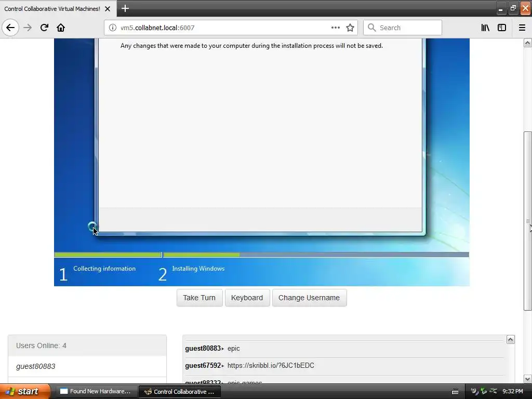Bookmark this page with the star icon
Image resolution: width=532 pixels, height=399 pixels.
[x=350, y=28]
